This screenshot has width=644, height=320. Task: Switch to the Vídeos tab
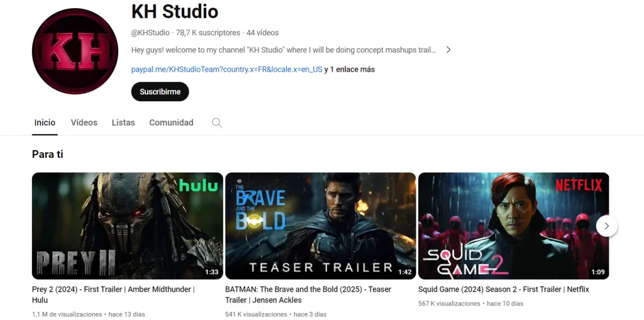coord(84,123)
